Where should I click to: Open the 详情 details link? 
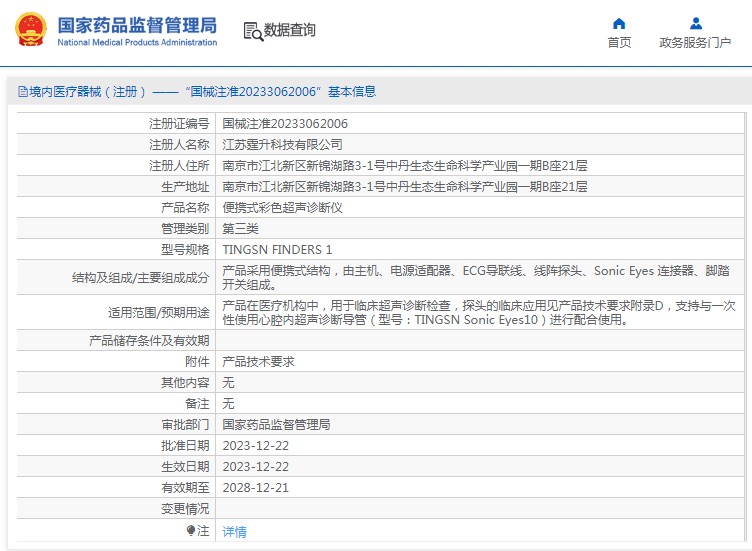click(x=235, y=531)
